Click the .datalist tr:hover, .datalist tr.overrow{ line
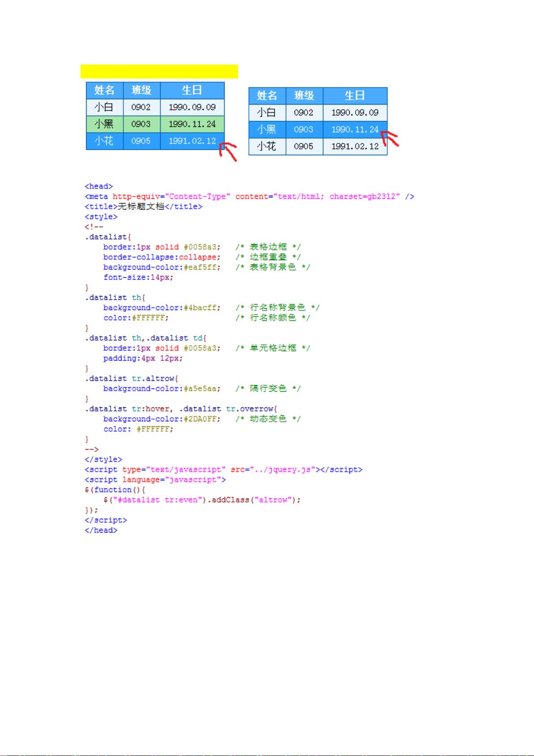Viewport: 534px width, 756px height. click(181, 409)
